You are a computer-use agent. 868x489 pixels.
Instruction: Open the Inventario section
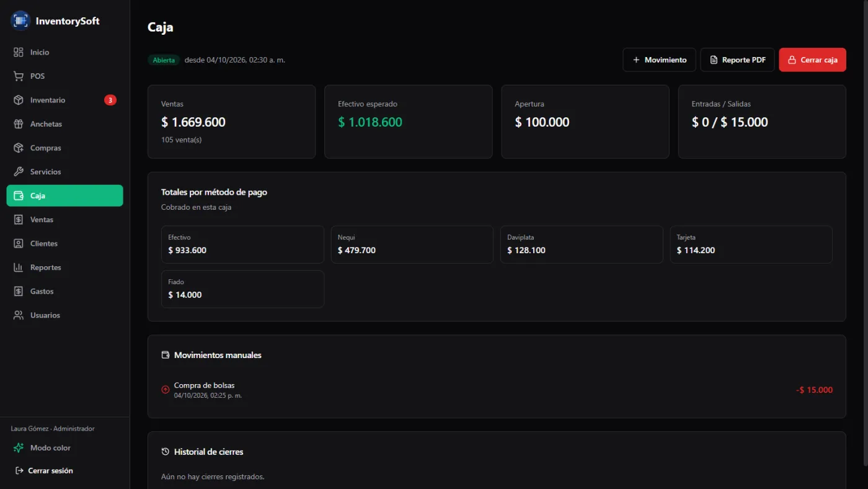(65, 100)
